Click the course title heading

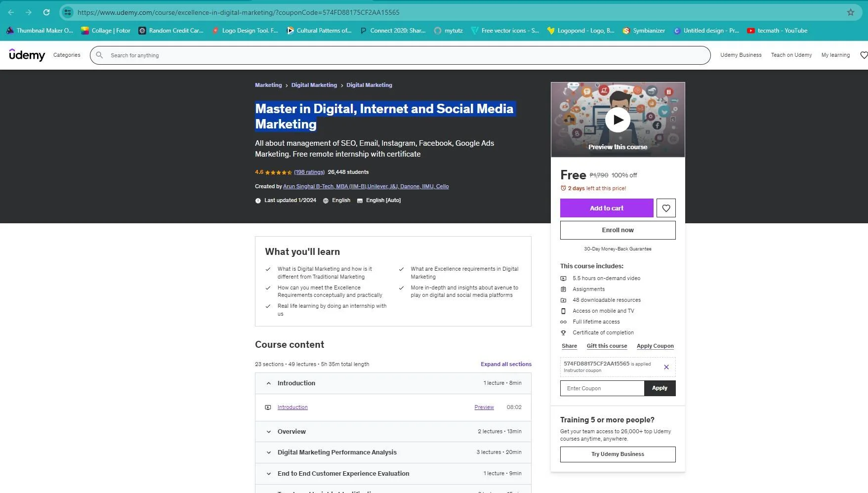point(385,116)
